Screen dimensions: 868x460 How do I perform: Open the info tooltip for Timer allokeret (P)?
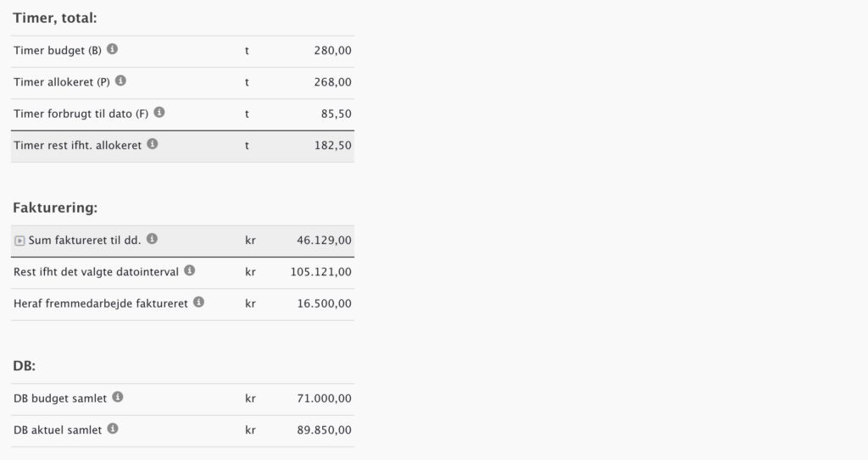(x=120, y=80)
